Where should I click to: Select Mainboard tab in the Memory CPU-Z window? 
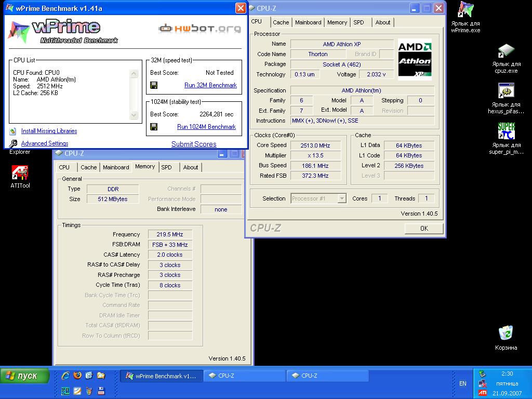coord(116,167)
